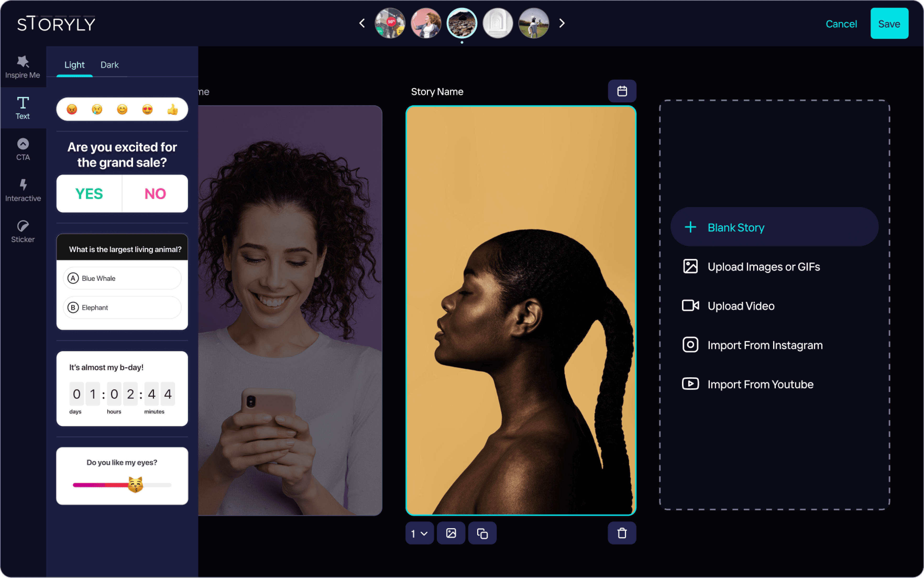
Task: Open the Inspire Me panel
Action: [23, 67]
